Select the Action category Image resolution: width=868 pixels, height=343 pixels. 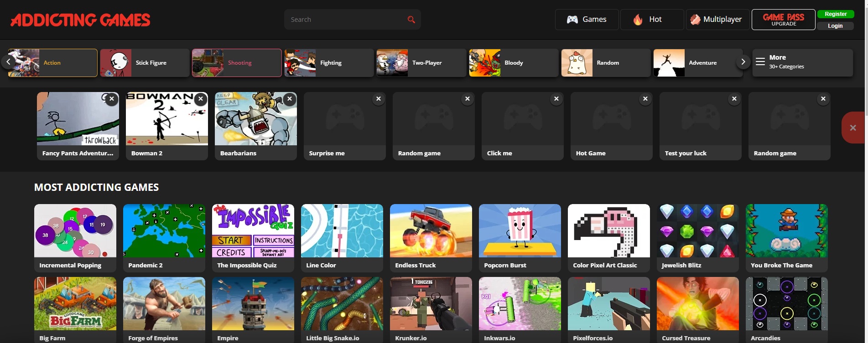53,63
